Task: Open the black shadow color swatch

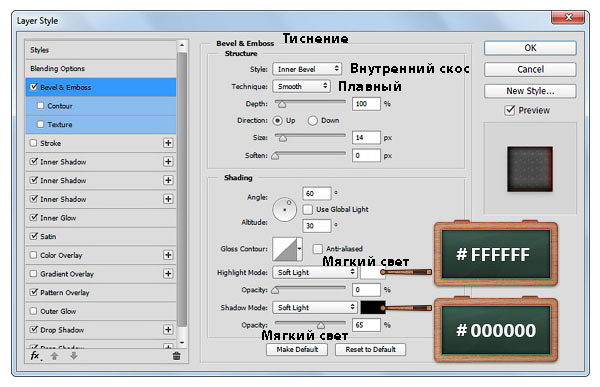Action: coord(373,307)
